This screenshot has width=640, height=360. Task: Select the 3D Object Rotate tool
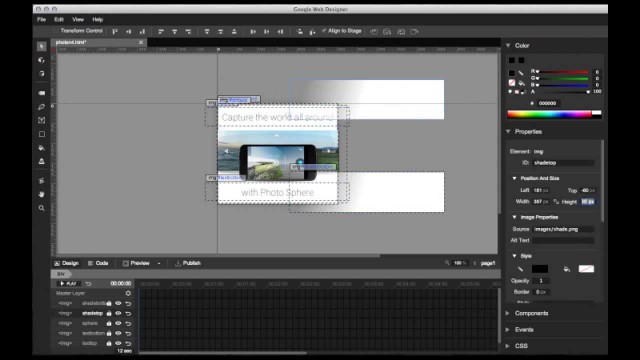(x=41, y=60)
